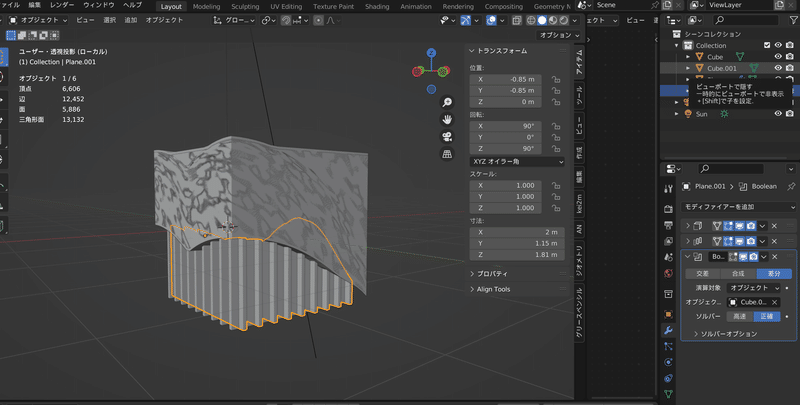Open the Object Mode dropdown

38,20
